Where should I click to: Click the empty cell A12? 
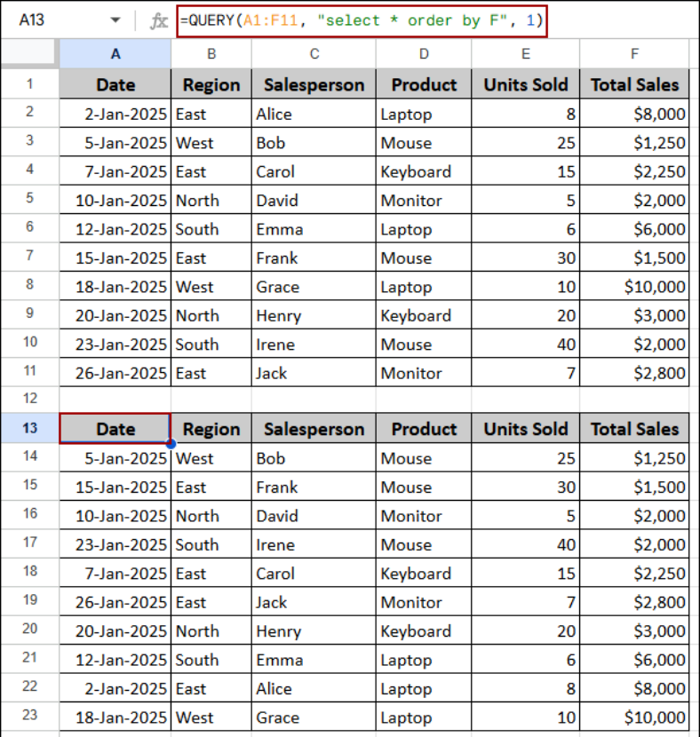tap(115, 400)
